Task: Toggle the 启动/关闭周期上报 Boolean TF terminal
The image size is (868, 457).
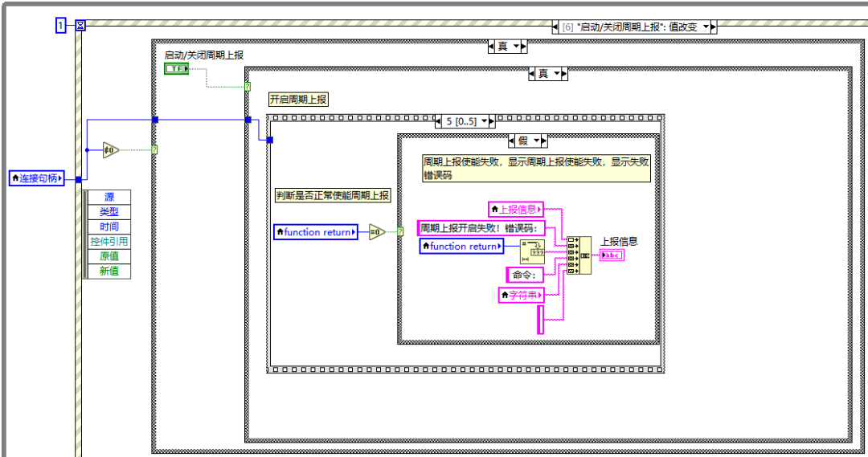Action: 177,68
